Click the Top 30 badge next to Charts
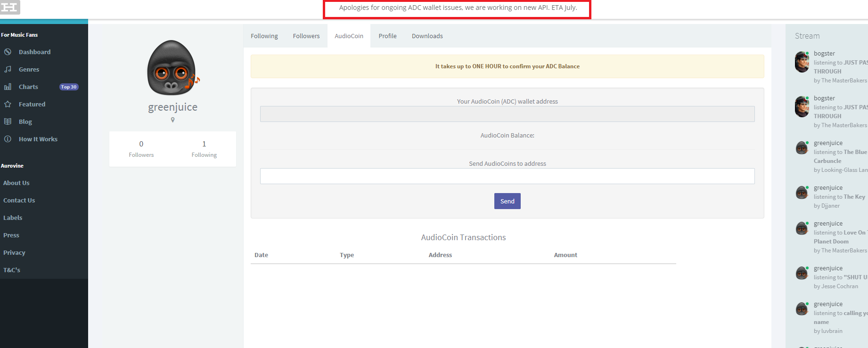This screenshot has height=348, width=868. click(x=69, y=87)
